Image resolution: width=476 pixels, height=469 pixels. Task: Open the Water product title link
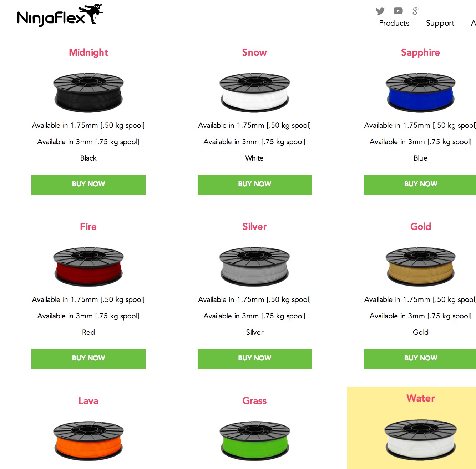[421, 398]
